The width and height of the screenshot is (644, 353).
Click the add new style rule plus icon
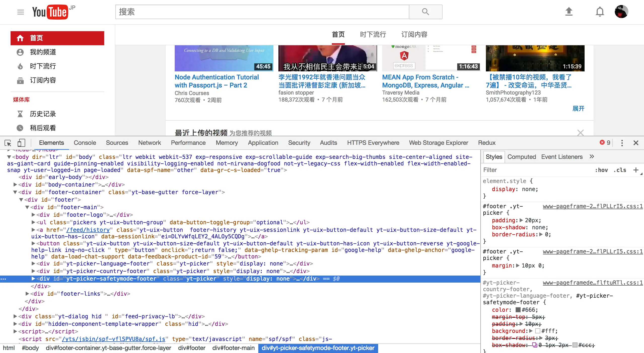pyautogui.click(x=636, y=170)
